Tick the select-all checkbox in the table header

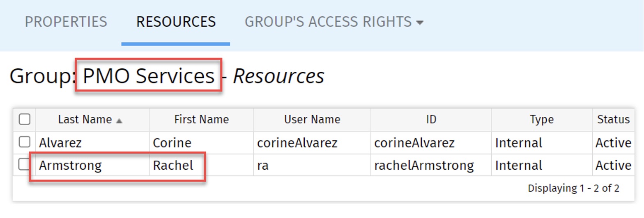[x=25, y=119]
